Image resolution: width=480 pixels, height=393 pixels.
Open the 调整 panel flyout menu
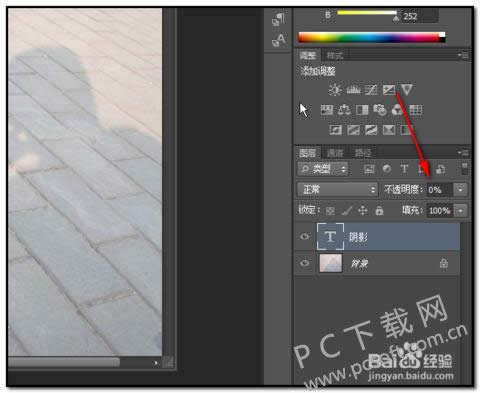463,55
